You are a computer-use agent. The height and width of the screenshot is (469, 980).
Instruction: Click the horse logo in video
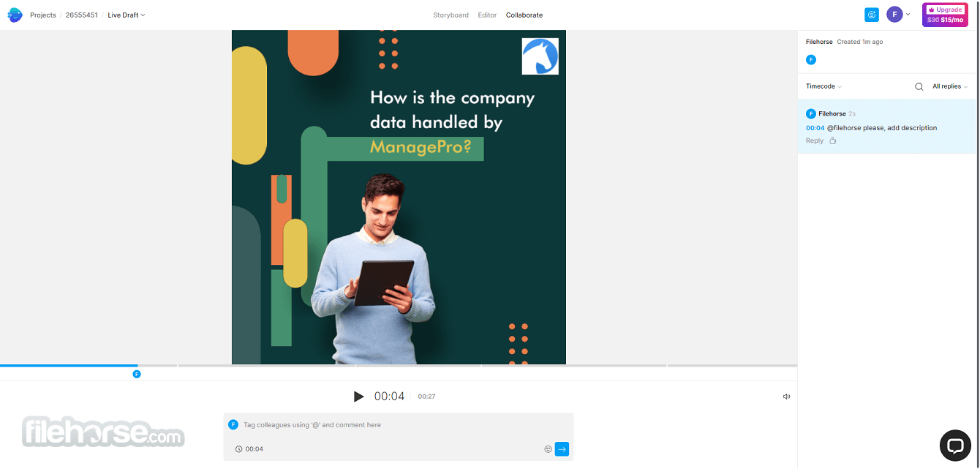[x=540, y=56]
